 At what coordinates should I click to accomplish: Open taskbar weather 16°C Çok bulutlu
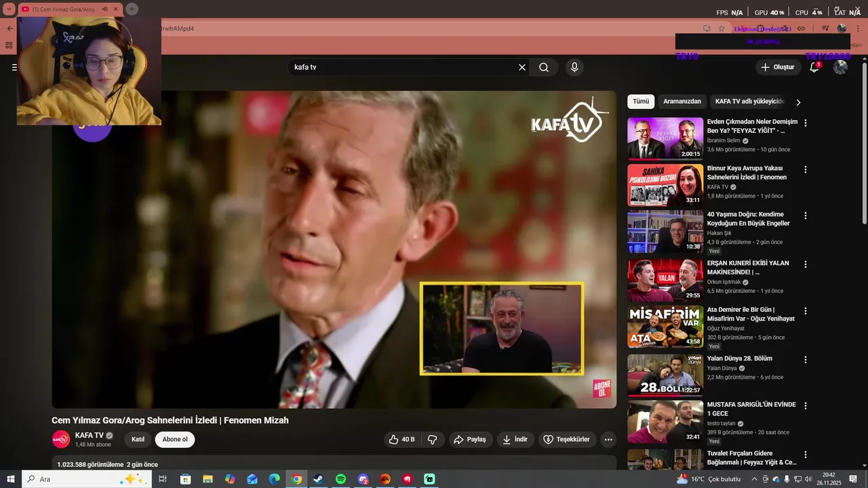click(x=709, y=479)
